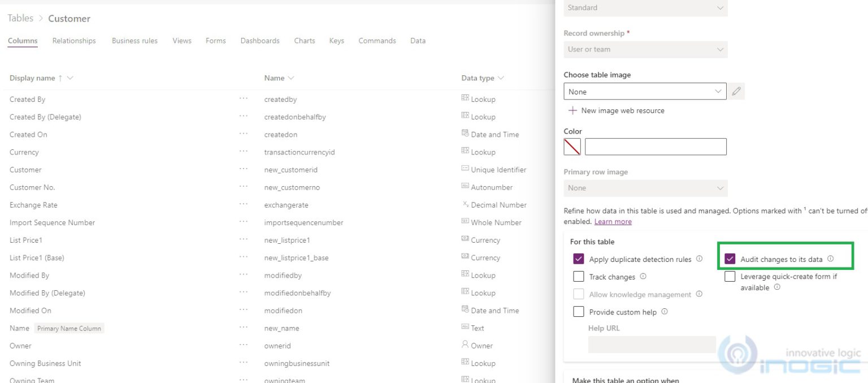
Task: Click the Owner icon next to ownerid
Action: coord(465,346)
